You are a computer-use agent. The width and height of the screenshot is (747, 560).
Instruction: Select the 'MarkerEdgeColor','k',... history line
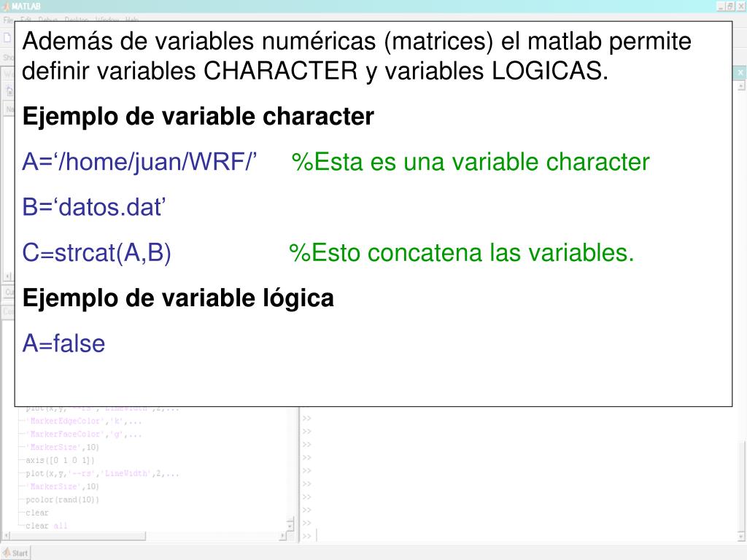tap(83, 421)
